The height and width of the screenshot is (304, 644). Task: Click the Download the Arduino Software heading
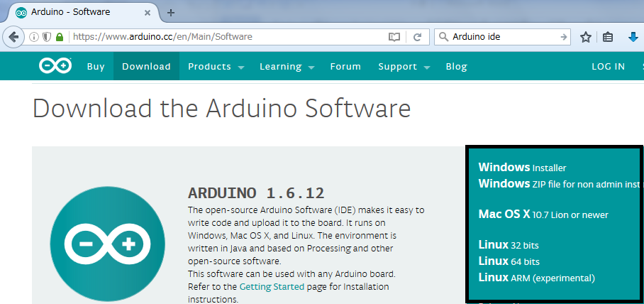[x=222, y=108]
